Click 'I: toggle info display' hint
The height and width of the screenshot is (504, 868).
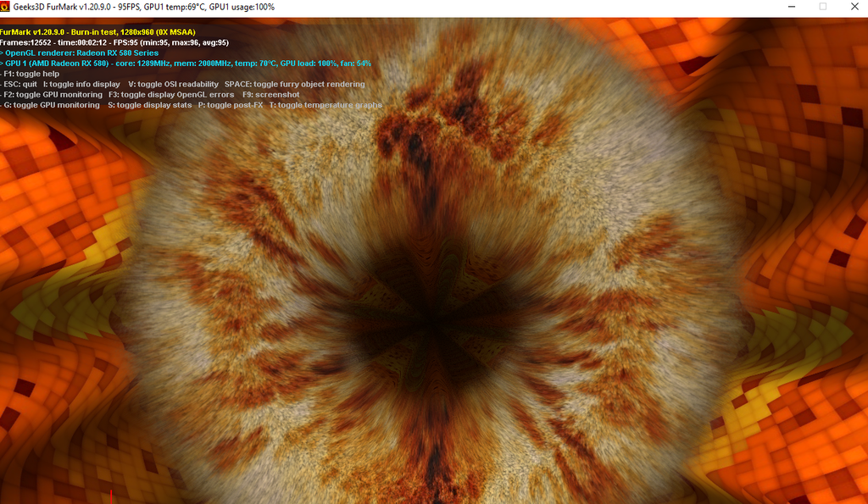[x=82, y=84]
